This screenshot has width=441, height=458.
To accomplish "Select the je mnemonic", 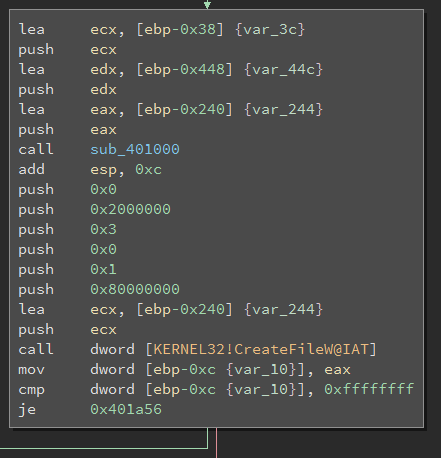I will pyautogui.click(x=27, y=410).
